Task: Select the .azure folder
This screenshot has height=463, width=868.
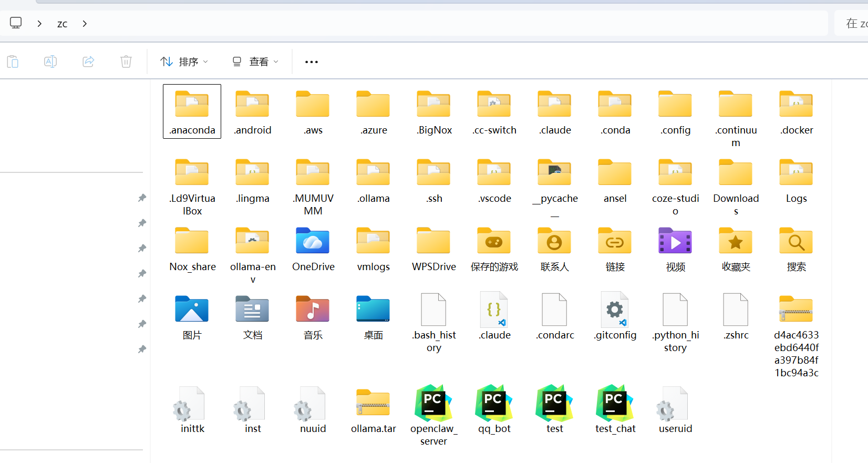Action: (374, 111)
